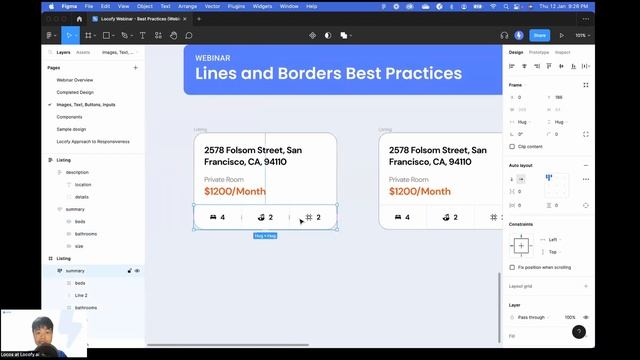Screen dimensions: 640x360
Task: Select horizontal auto layout direction
Action: pyautogui.click(x=521, y=179)
